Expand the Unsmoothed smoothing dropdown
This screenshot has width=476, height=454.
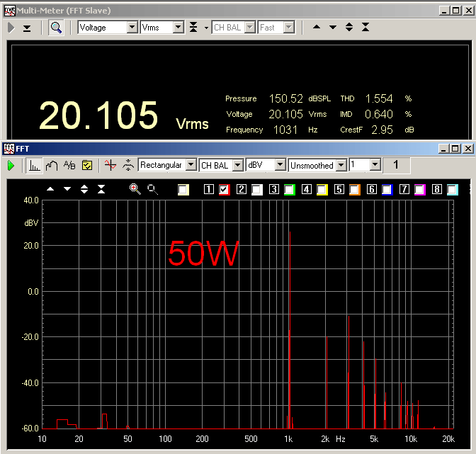pos(341,165)
